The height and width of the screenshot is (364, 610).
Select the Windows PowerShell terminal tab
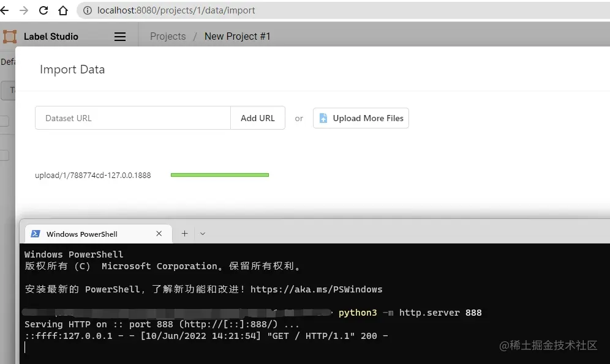click(99, 234)
